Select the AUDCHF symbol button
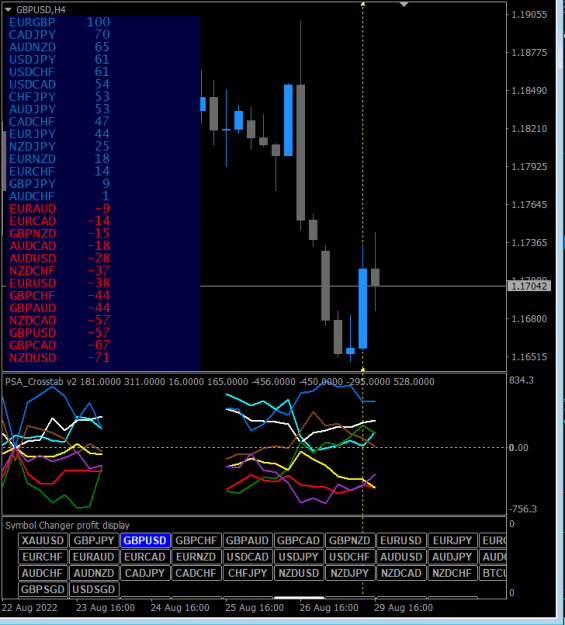The width and height of the screenshot is (565, 625). coord(43,573)
